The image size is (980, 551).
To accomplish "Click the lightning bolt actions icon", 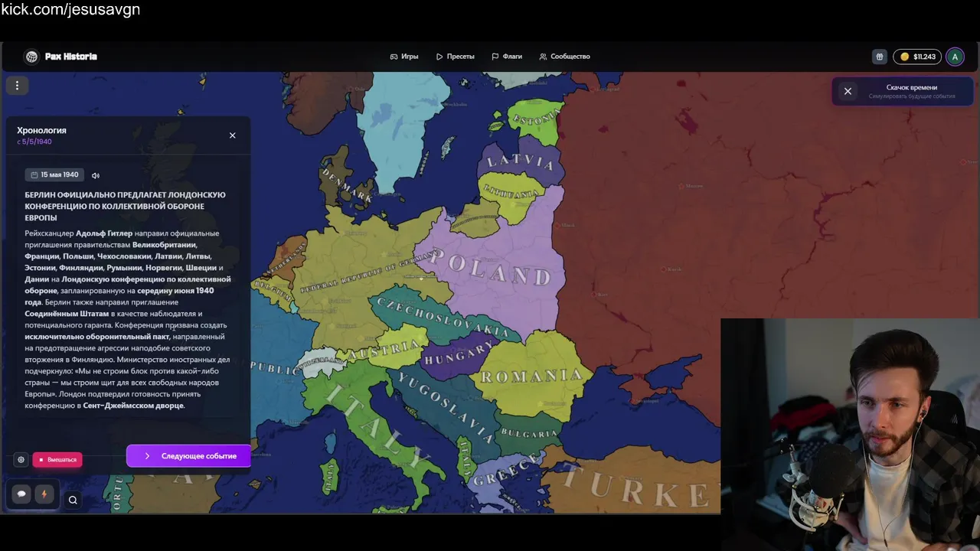I will pyautogui.click(x=44, y=494).
